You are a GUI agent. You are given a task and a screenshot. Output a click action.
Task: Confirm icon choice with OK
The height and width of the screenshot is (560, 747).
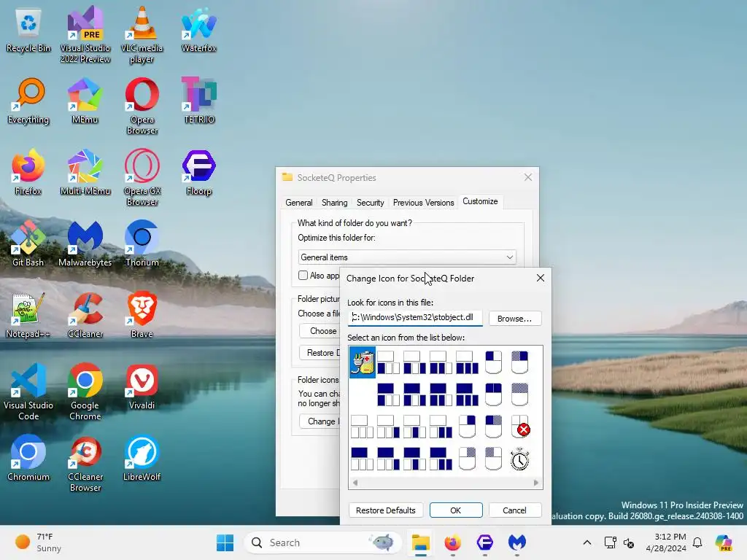(456, 510)
